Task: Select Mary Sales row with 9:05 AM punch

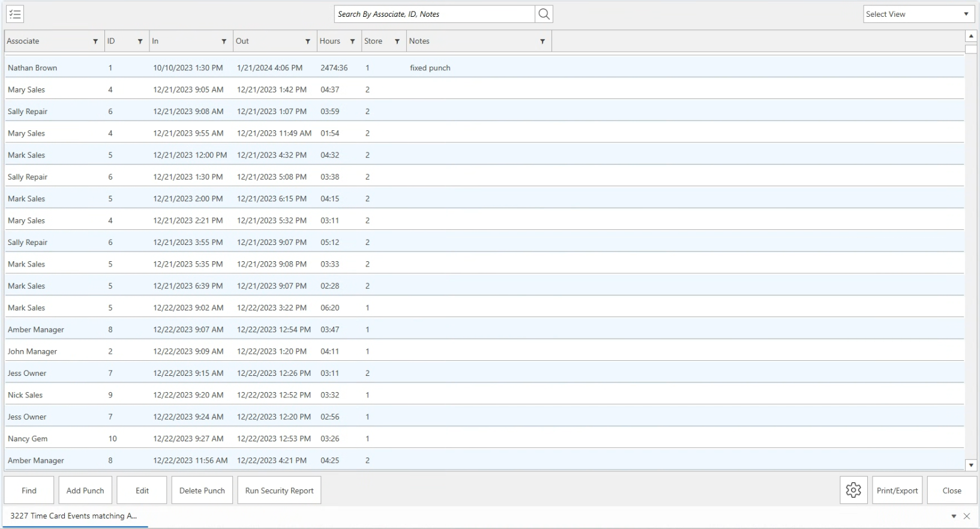Action: pyautogui.click(x=484, y=89)
